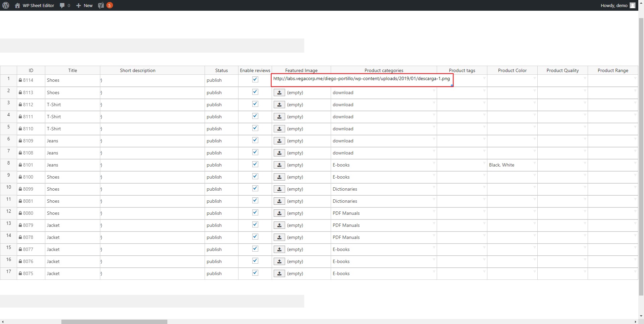
Task: Click the featured image upload icon in row 17
Action: 279,273
